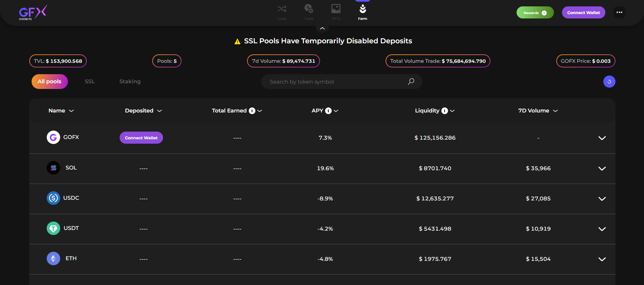This screenshot has height=285, width=644.
Task: Click the yellow warning triangle icon
Action: pyautogui.click(x=237, y=41)
